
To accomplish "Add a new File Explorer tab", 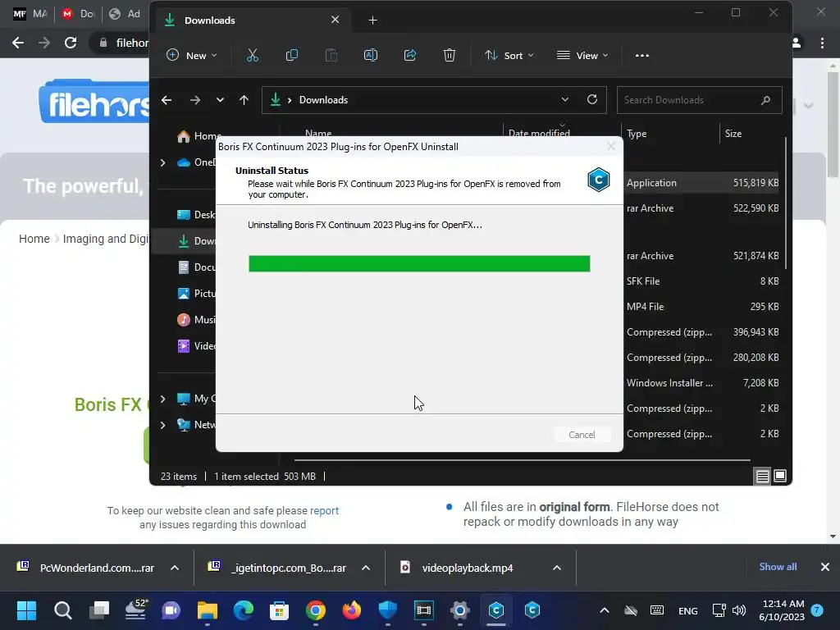I will click(x=373, y=21).
